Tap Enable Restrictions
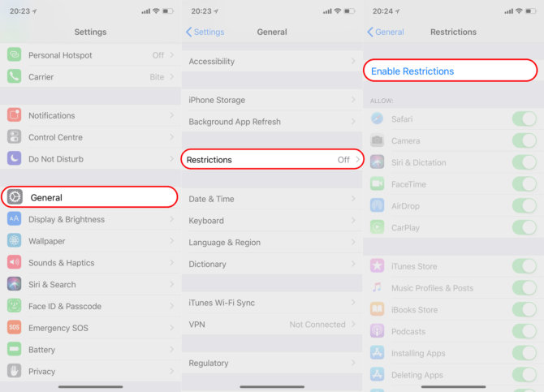 451,71
